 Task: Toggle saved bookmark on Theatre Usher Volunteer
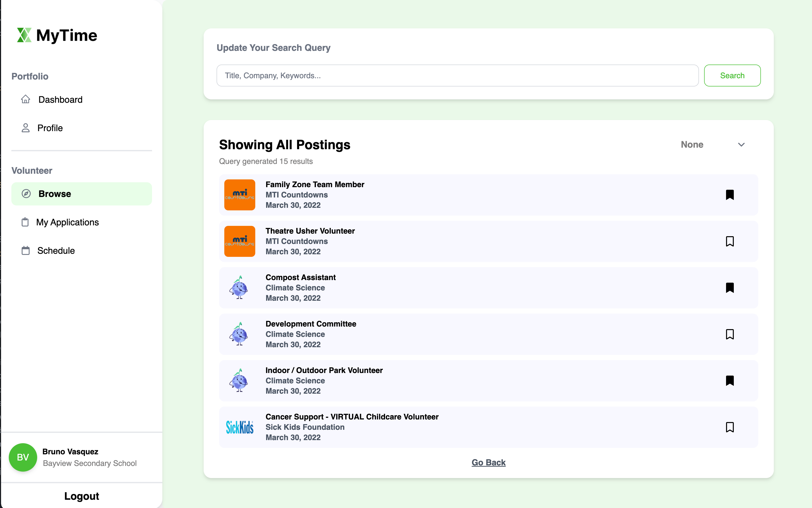pos(729,241)
